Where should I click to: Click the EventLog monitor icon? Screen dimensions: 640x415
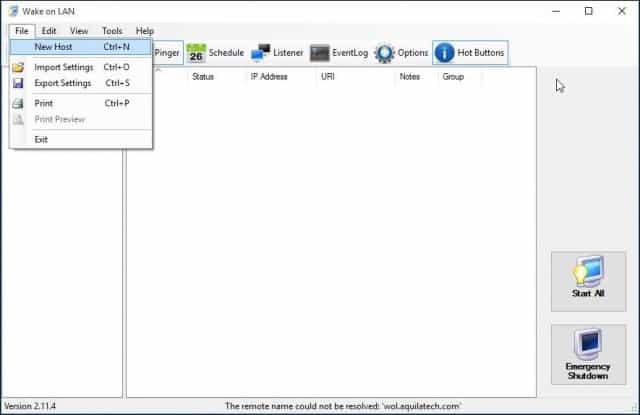point(320,53)
